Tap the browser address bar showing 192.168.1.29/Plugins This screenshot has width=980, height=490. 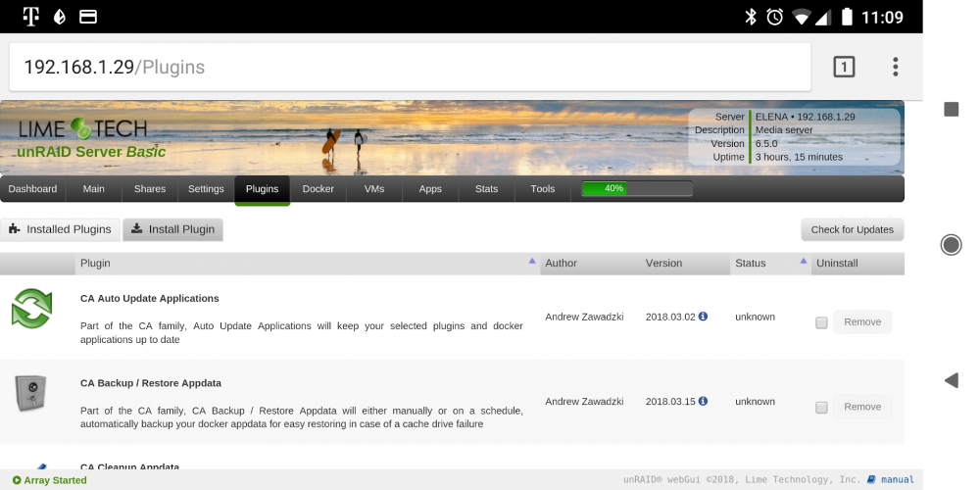click(410, 67)
